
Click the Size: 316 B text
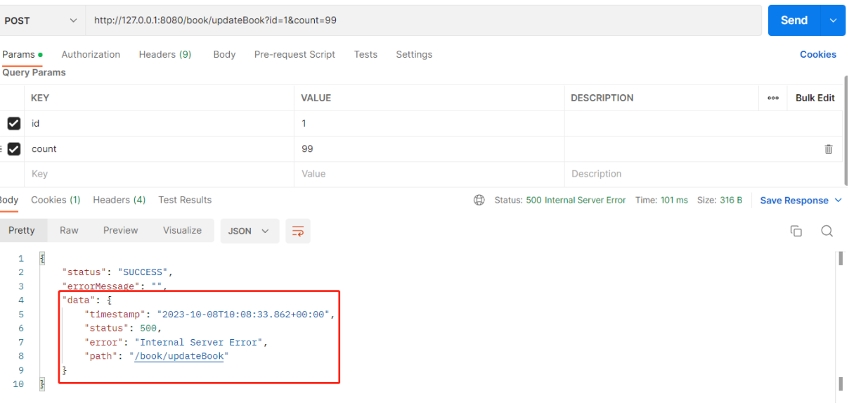[720, 201]
